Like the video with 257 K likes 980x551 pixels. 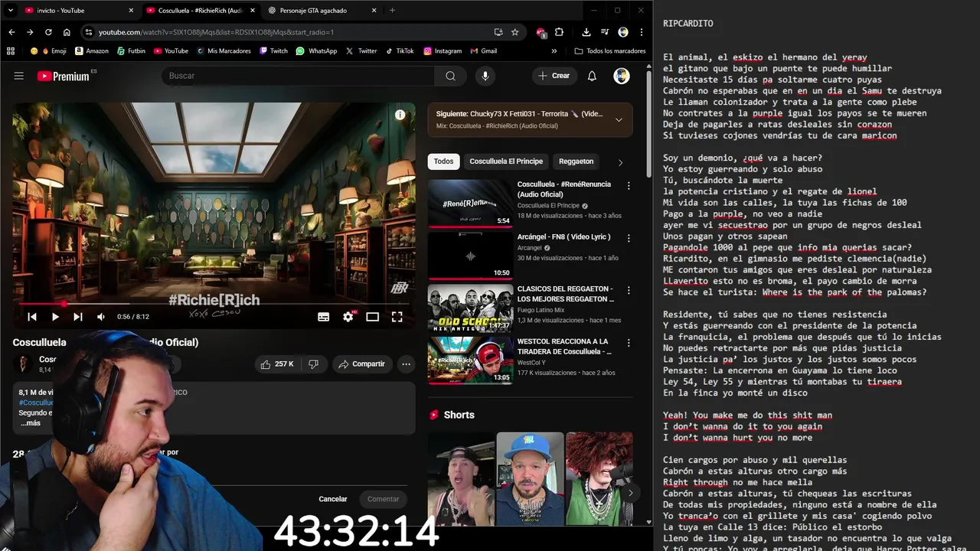pos(277,364)
